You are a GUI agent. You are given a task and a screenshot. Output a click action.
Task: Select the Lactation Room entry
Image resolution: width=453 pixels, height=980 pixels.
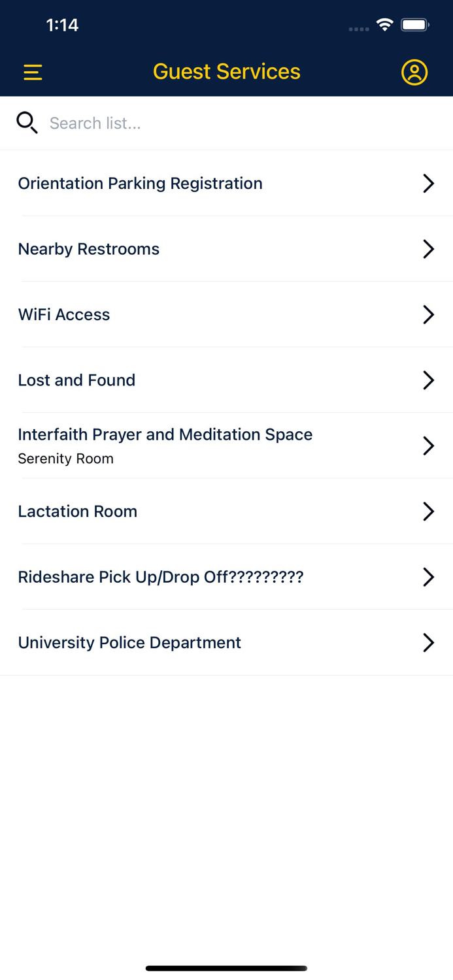click(x=77, y=511)
